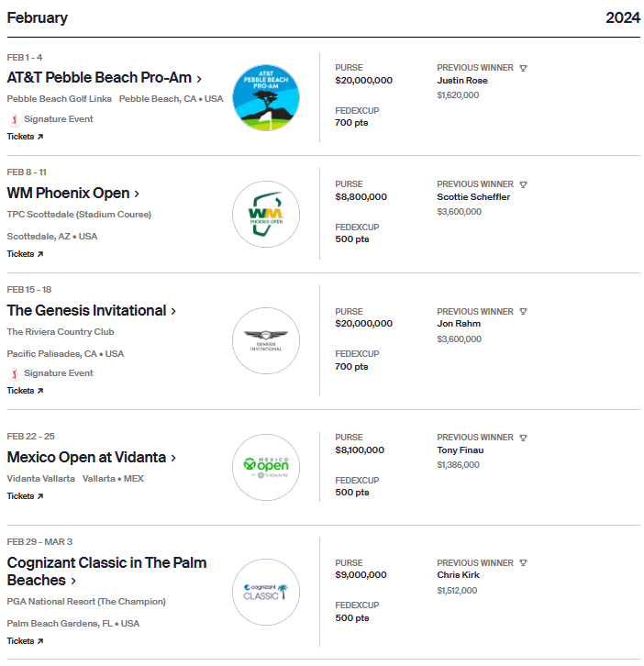Click trophy icon above Jon Rahm
The height and width of the screenshot is (666, 644).
coord(523,311)
